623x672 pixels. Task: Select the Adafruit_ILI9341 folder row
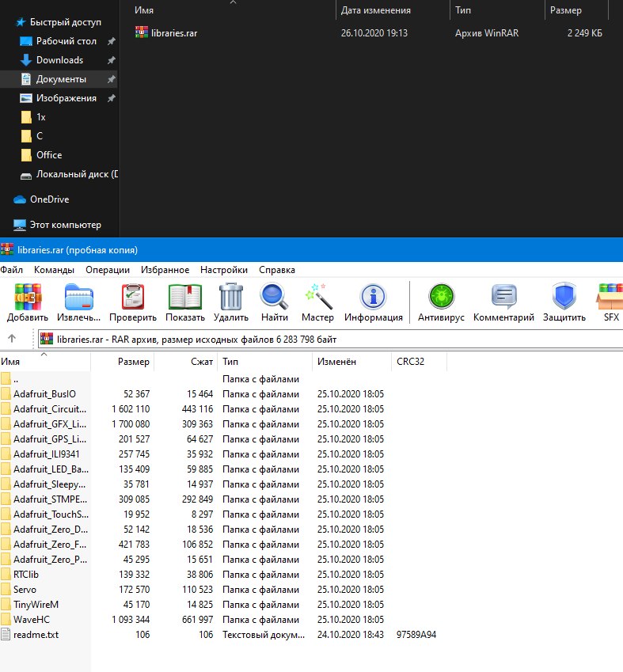click(x=223, y=454)
